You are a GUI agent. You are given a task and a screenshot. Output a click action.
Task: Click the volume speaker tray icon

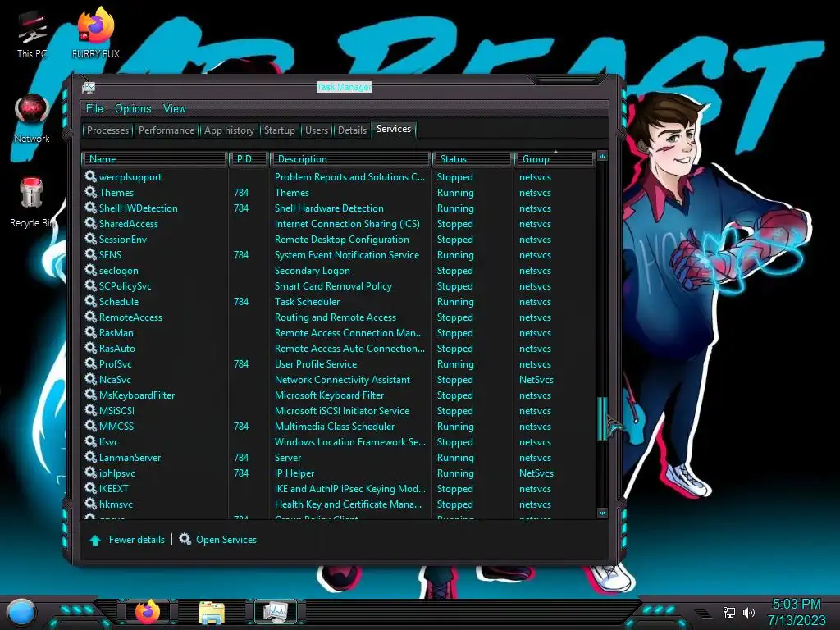pos(749,612)
